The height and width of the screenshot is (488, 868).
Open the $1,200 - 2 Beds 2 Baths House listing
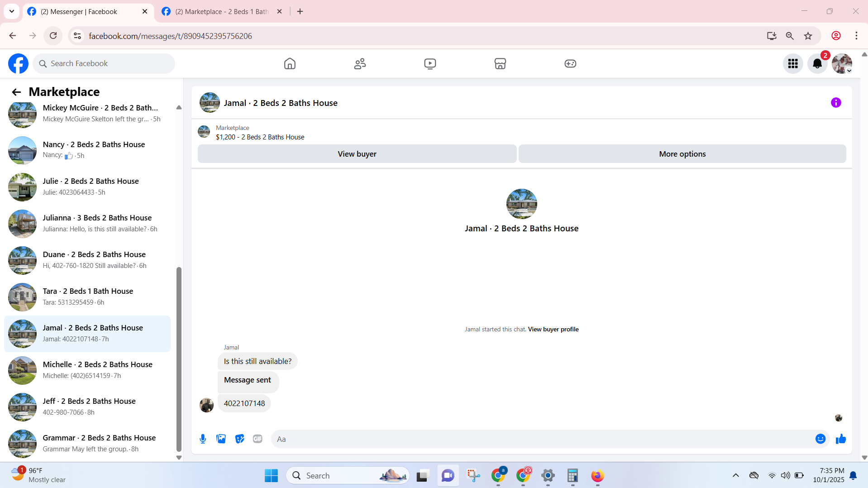pyautogui.click(x=260, y=137)
